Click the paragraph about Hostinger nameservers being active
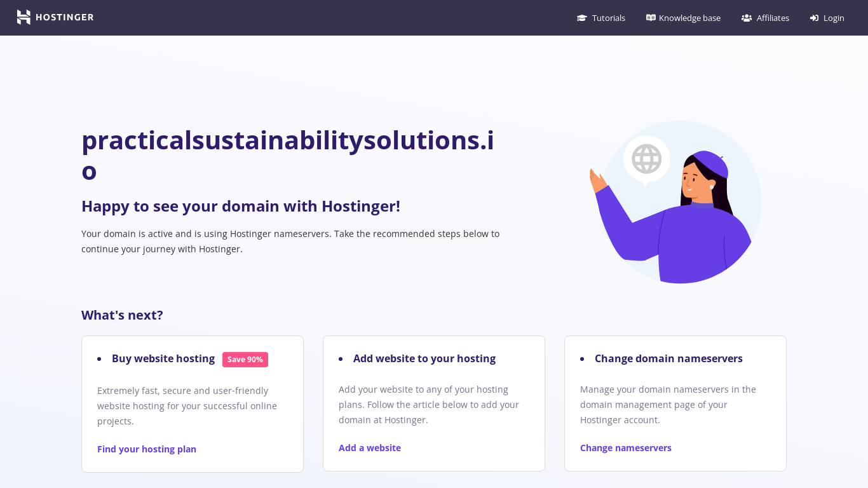The image size is (868, 488). pyautogui.click(x=290, y=241)
